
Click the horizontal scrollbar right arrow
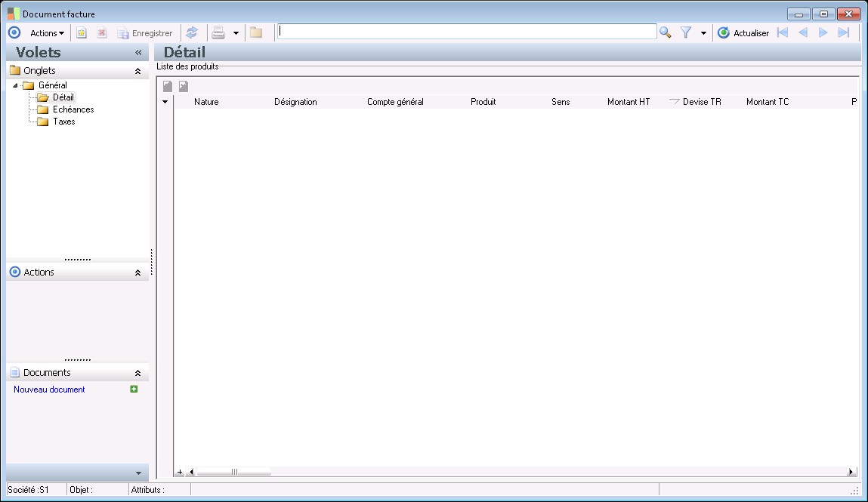[x=851, y=472]
